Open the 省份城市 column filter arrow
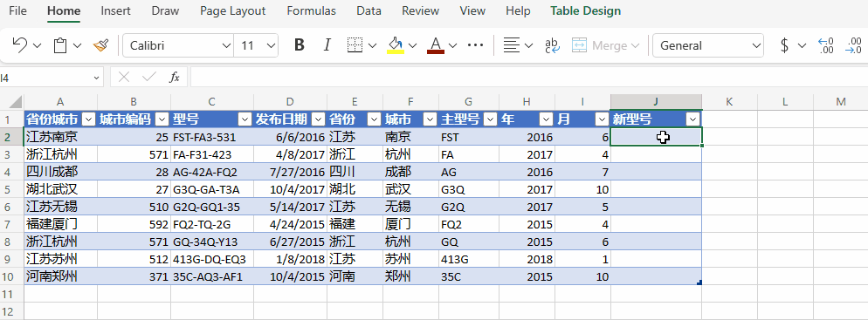Image resolution: width=868 pixels, height=320 pixels. (89, 119)
